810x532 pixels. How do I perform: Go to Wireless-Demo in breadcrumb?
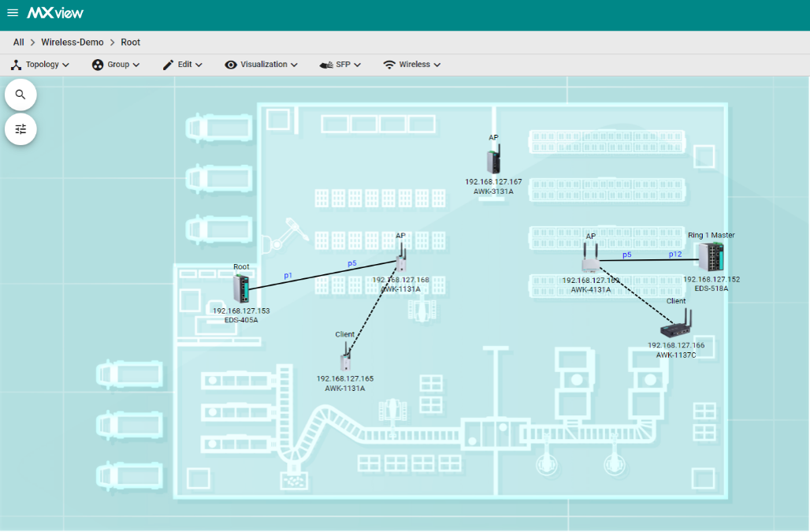coord(72,43)
